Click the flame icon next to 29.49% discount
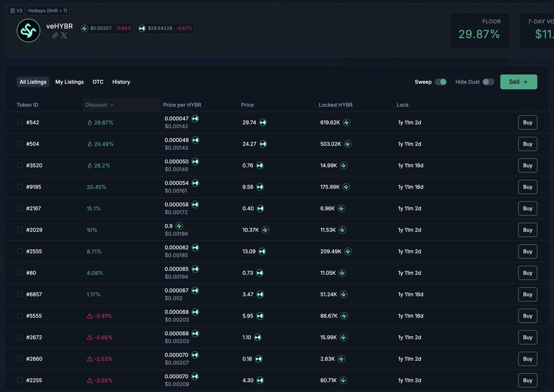The image size is (554, 392). 90,144
